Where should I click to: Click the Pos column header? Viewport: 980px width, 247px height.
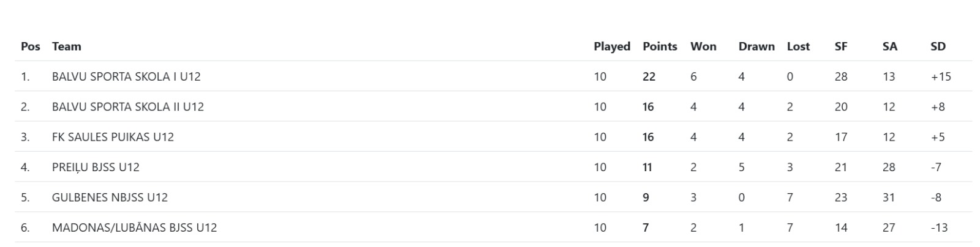pos(31,46)
